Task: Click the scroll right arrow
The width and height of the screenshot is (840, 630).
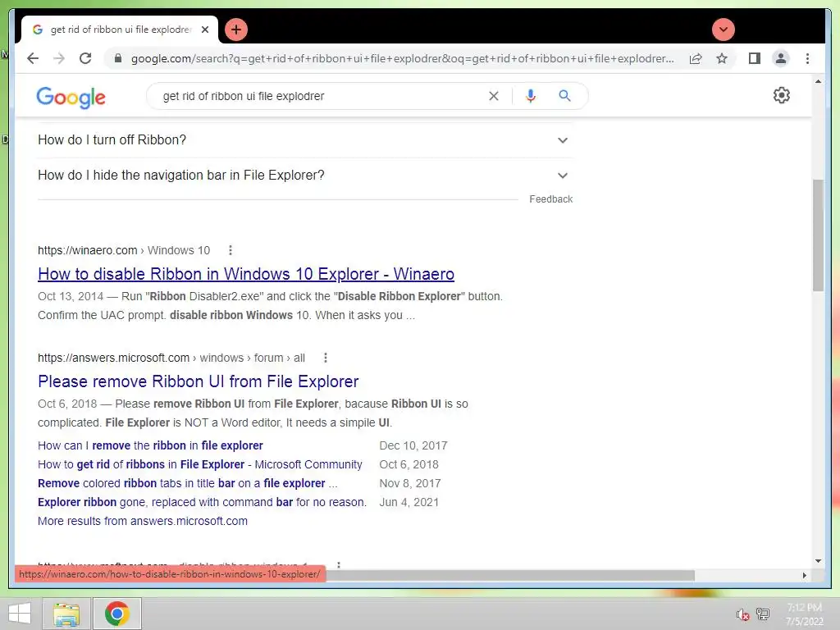Action: tap(804, 575)
